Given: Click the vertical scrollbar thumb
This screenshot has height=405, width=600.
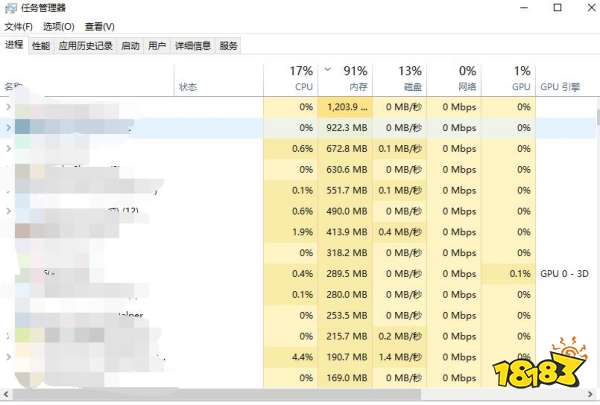Looking at the screenshot, I should [598, 117].
